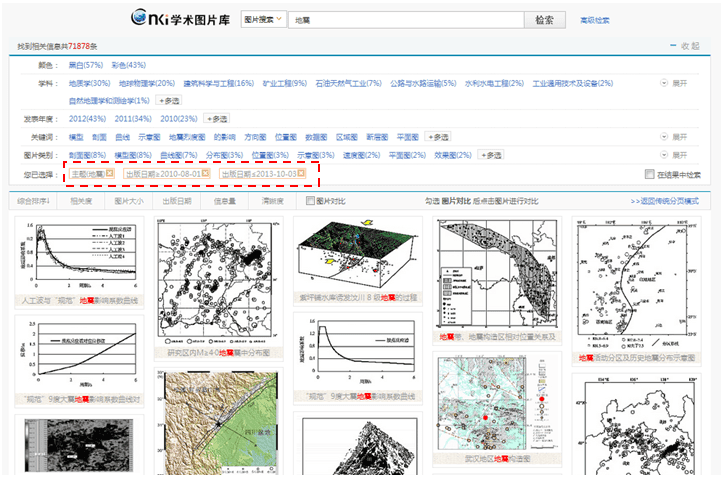Expand the 关键词 filter row
727x482 pixels.
(x=674, y=137)
